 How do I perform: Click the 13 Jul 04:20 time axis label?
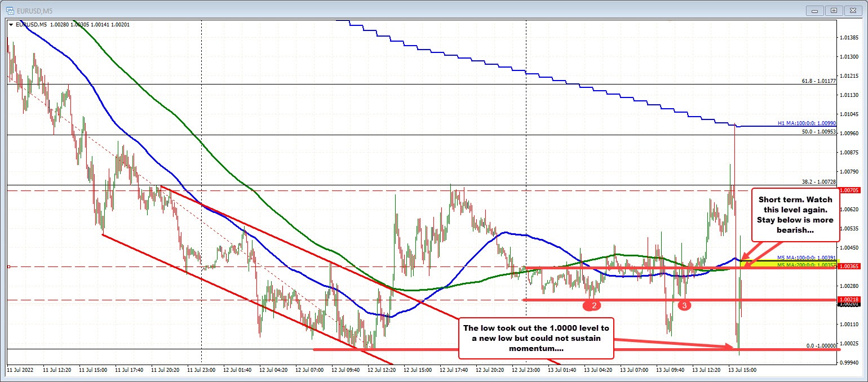(x=598, y=370)
